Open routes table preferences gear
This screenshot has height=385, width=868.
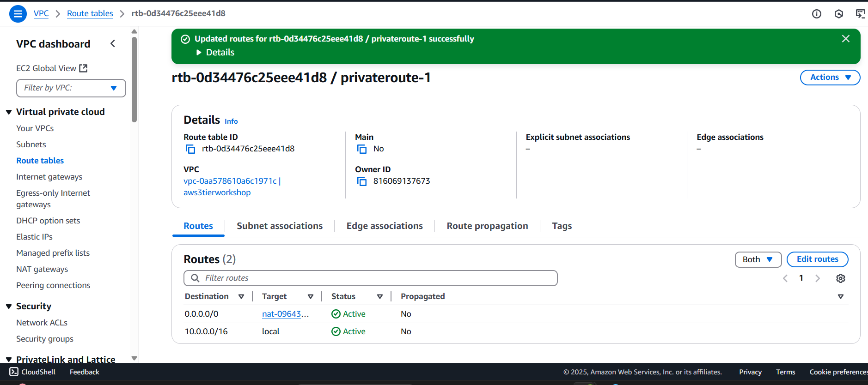[x=841, y=278]
